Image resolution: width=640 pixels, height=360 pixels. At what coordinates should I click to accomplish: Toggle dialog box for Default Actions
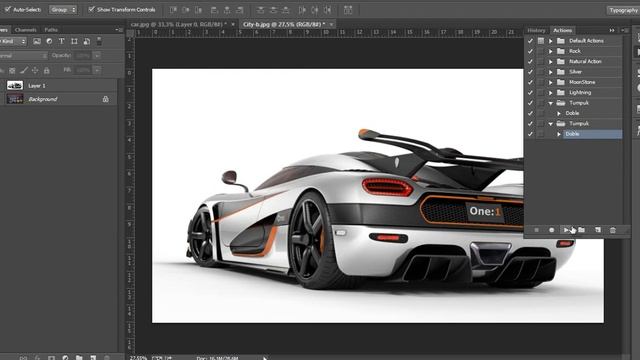click(x=541, y=41)
